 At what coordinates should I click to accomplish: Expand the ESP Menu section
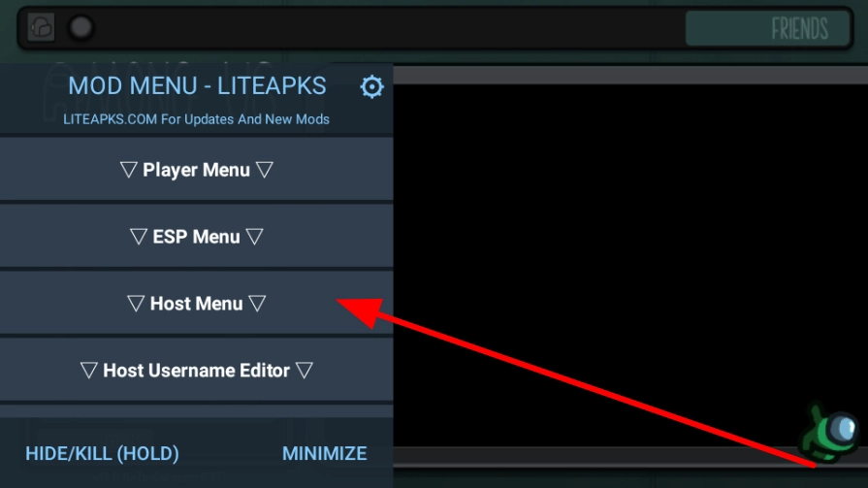(197, 237)
